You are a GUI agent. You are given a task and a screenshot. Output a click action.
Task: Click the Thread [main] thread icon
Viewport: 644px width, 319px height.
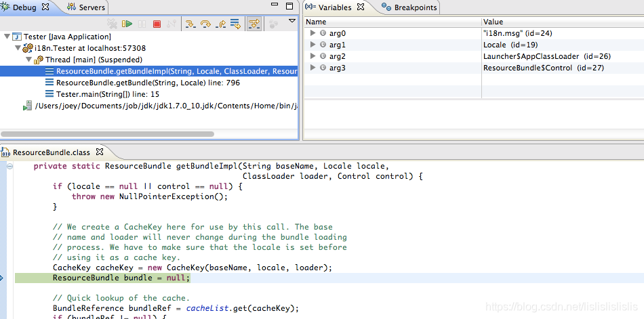point(39,60)
